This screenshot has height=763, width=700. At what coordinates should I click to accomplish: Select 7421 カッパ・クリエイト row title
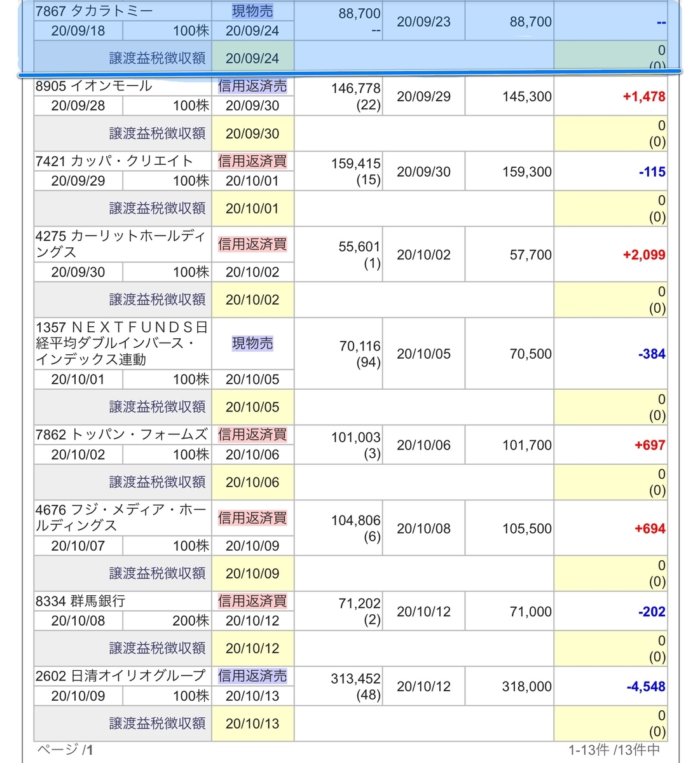(x=114, y=161)
